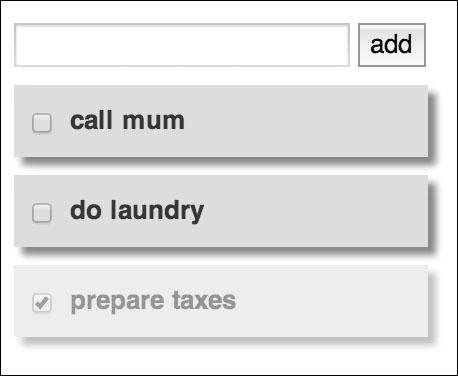
Task: Submit new item using 'add'
Action: click(x=392, y=45)
